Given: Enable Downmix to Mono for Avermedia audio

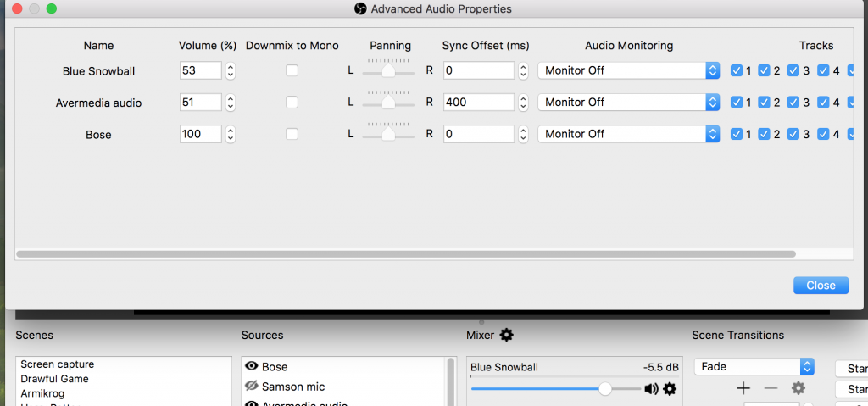Looking at the screenshot, I should [x=292, y=102].
